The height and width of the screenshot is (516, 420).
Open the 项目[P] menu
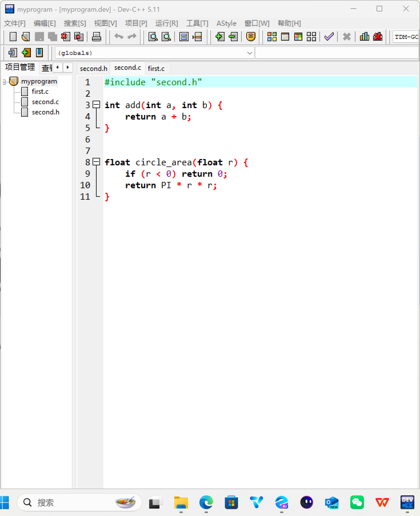coord(136,23)
